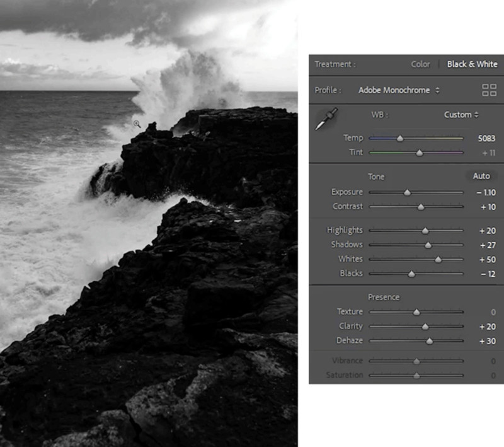The image size is (504, 447).
Task: Click the Exposure label
Action: 347,192
